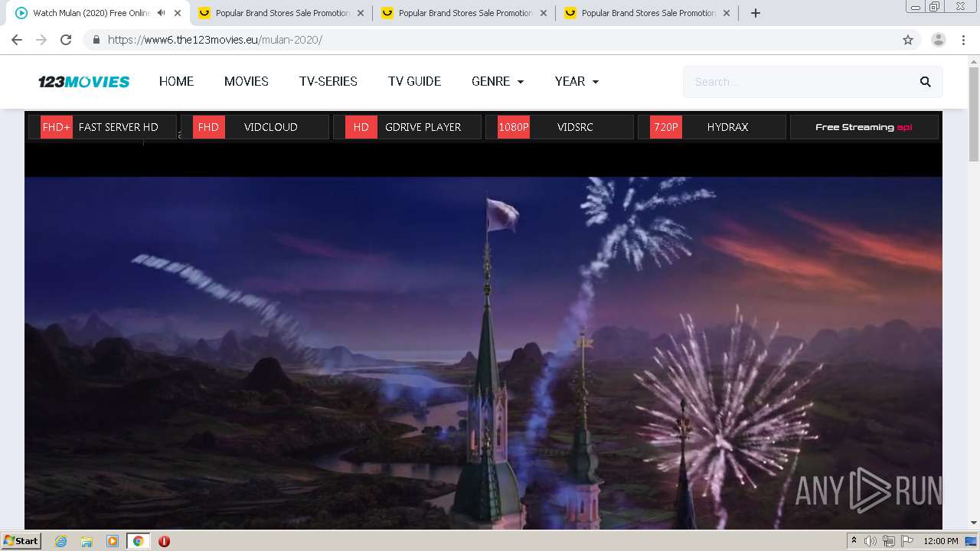
Task: Open Chrome three-dot menu
Action: pos(964,40)
